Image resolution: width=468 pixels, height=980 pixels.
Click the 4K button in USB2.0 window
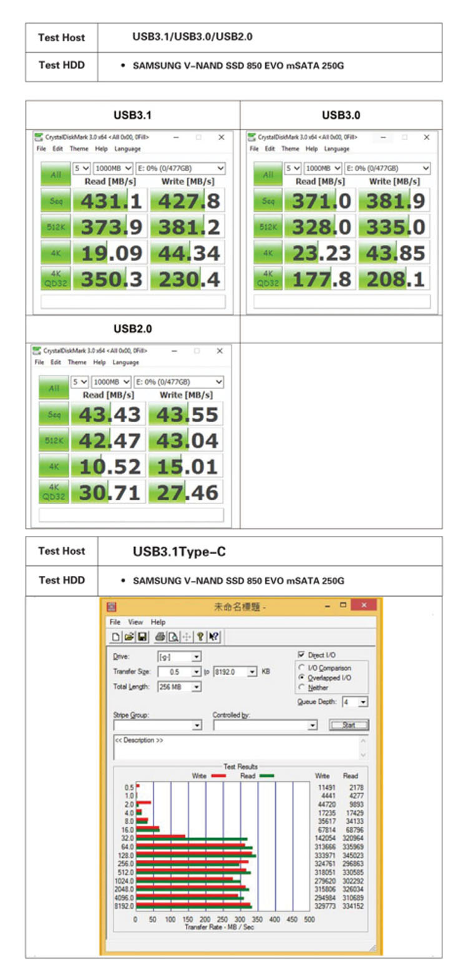point(54,467)
